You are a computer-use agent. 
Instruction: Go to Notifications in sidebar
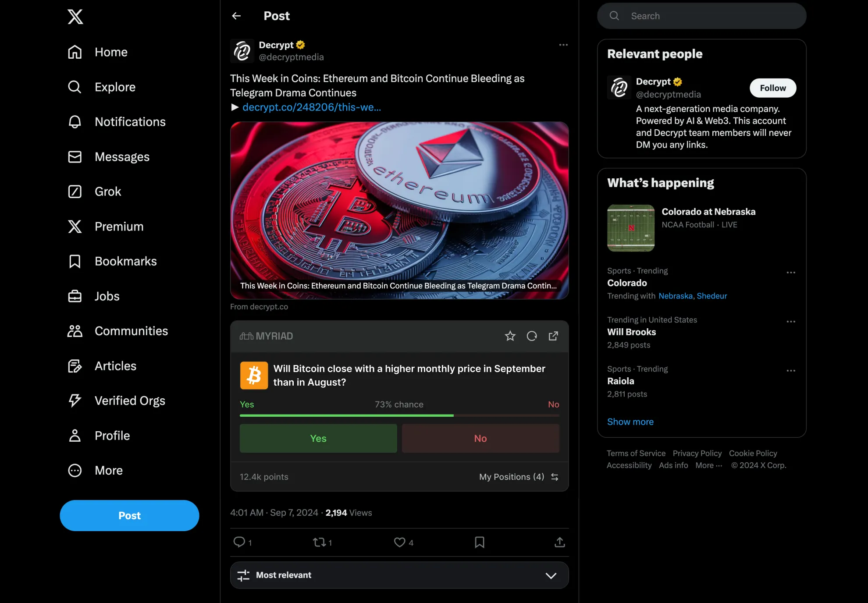(x=130, y=122)
